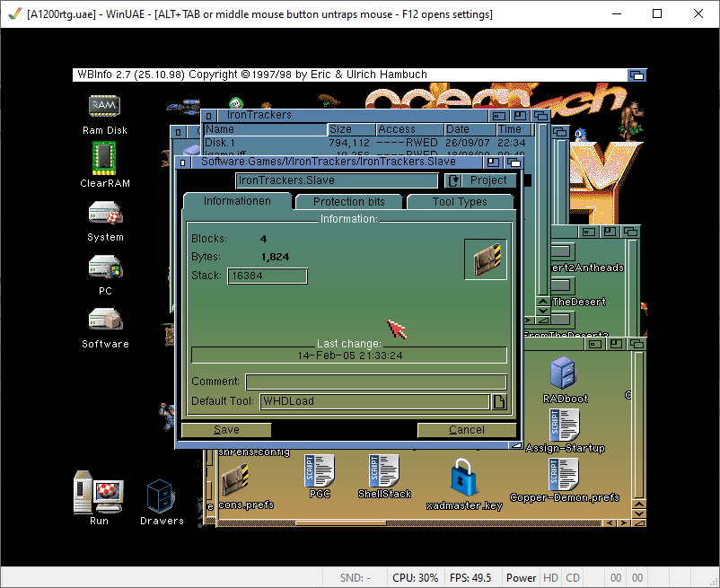This screenshot has height=588, width=720.
Task: Select the PC drive icon
Action: (105, 268)
